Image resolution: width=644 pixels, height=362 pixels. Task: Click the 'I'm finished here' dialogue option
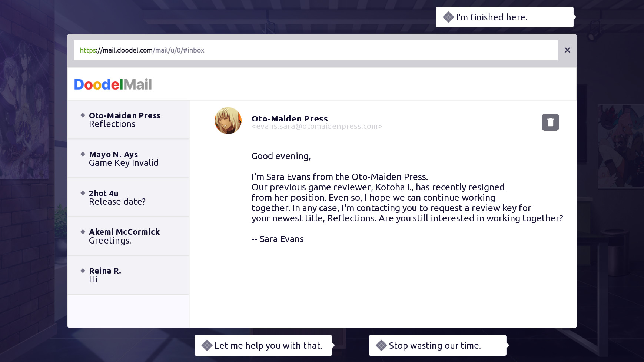(x=504, y=17)
